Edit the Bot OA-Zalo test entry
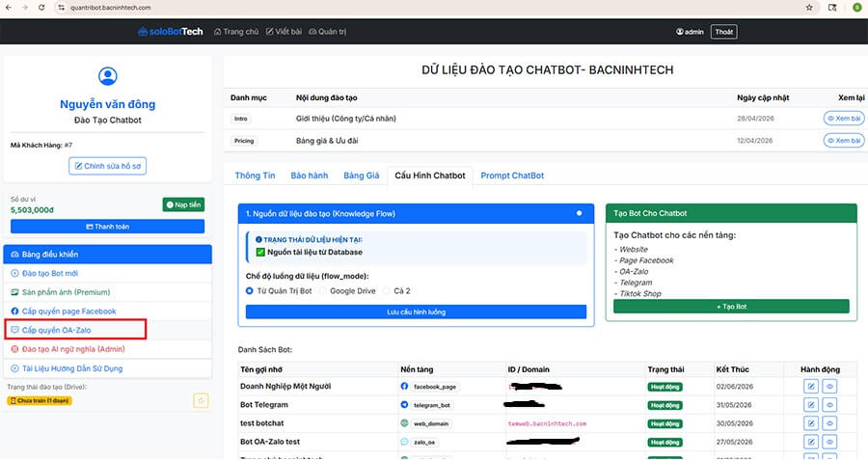868x460 pixels. [x=811, y=442]
